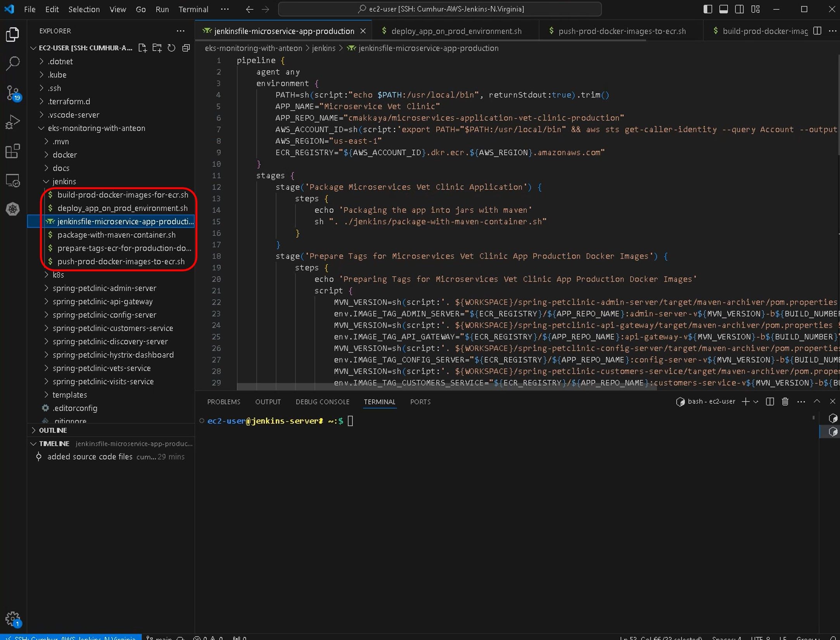The height and width of the screenshot is (640, 840).
Task: Refresh the Explorer file tree
Action: 171,48
